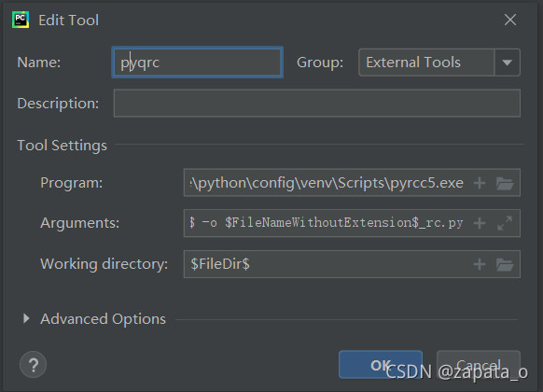Browse folder for Working directory
The height and width of the screenshot is (392, 543).
505,264
